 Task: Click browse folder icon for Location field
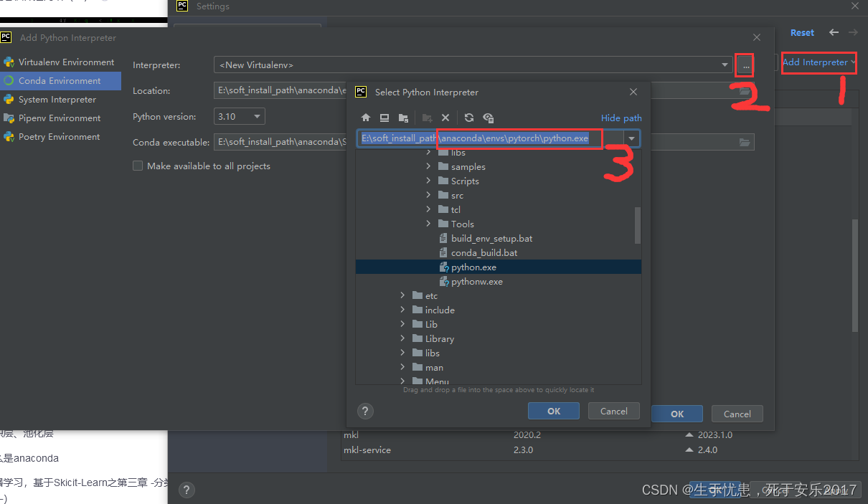pyautogui.click(x=745, y=91)
